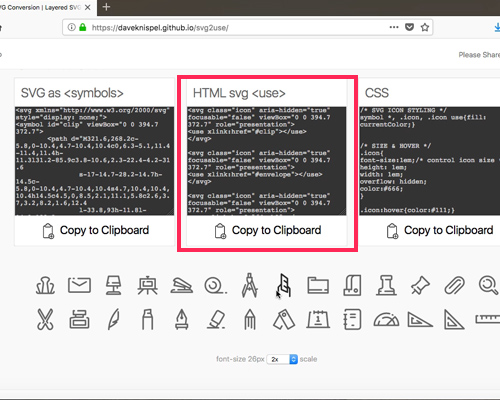Click the marker pen icon

point(147,319)
